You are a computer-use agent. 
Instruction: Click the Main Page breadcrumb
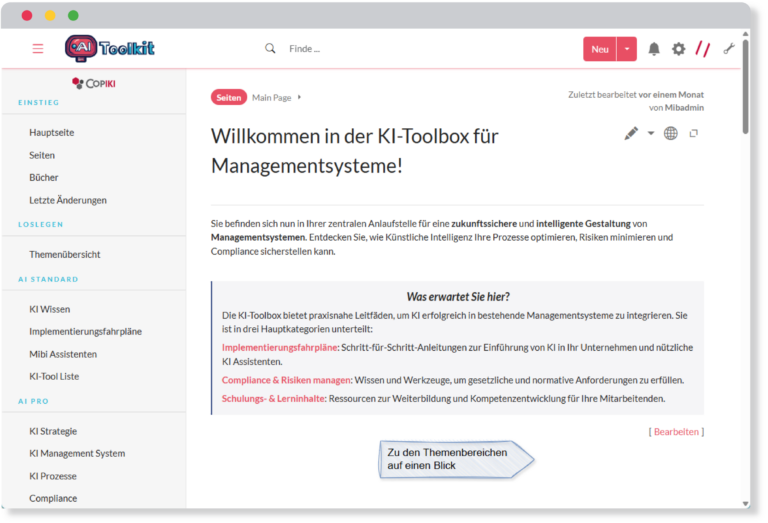pos(271,97)
